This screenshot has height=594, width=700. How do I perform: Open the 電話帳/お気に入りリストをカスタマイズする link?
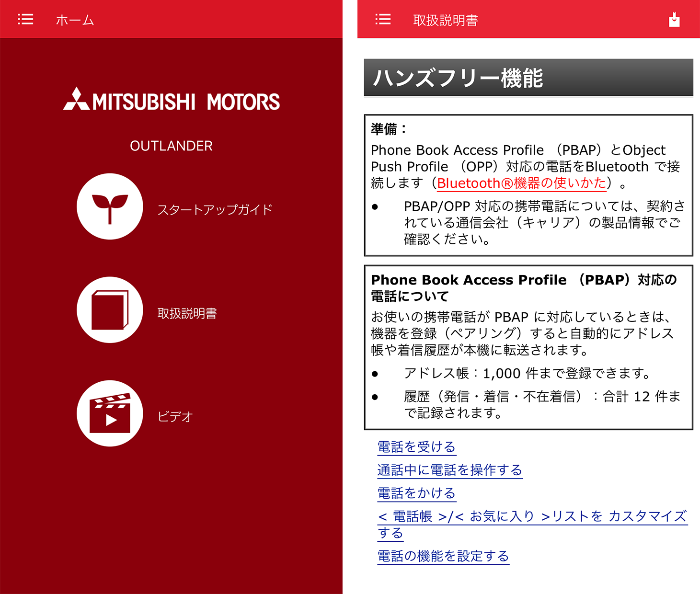point(532,524)
